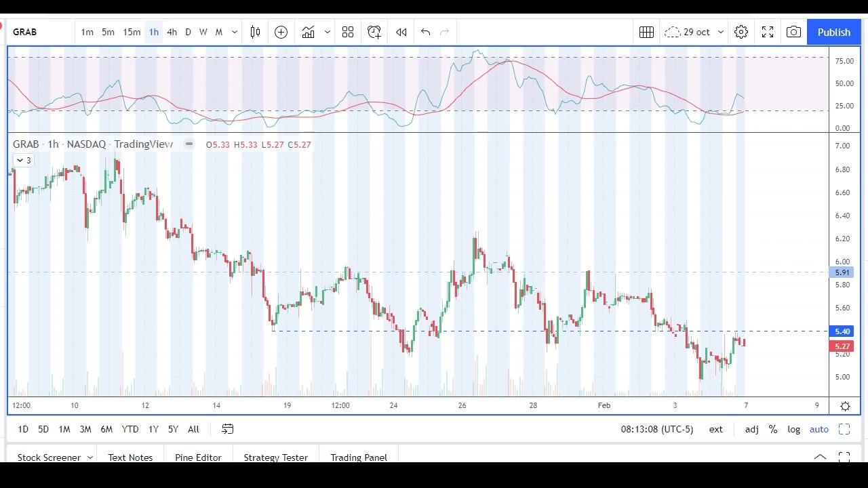Toggle percent scale mode
The image size is (868, 488).
tap(773, 429)
